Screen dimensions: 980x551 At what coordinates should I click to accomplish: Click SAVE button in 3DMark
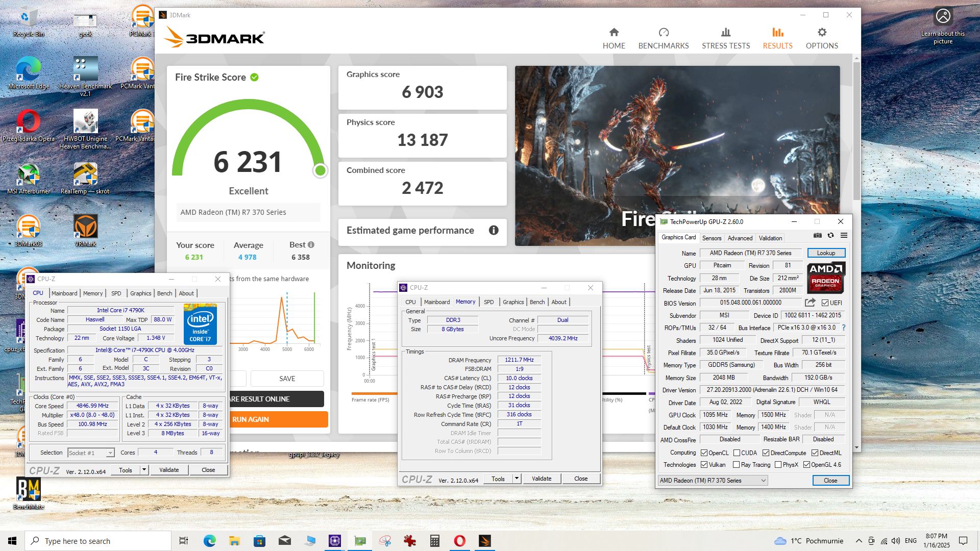287,379
